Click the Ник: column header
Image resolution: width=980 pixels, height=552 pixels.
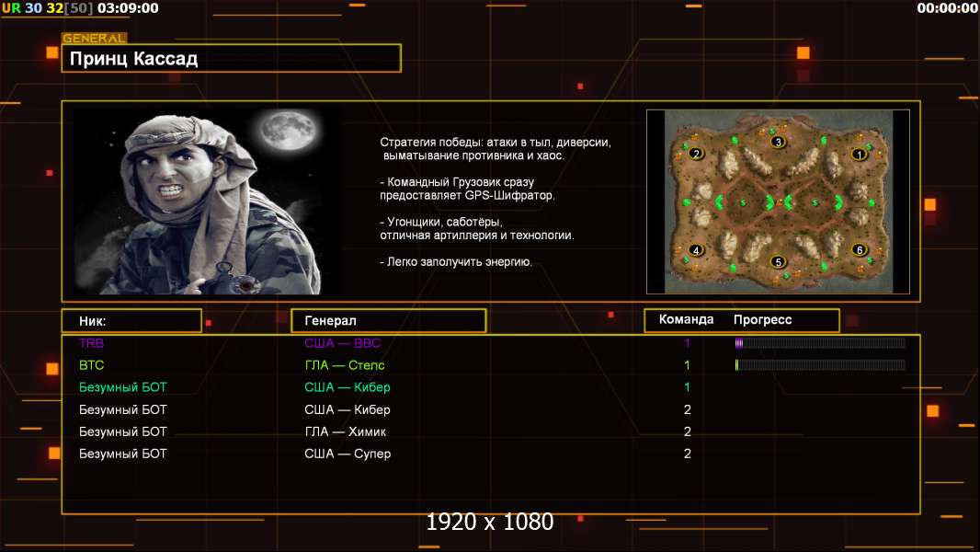(x=131, y=321)
